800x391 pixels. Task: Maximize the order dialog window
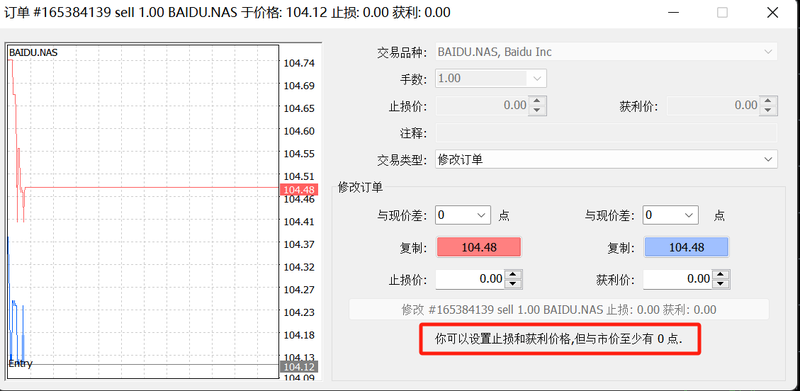tap(722, 13)
